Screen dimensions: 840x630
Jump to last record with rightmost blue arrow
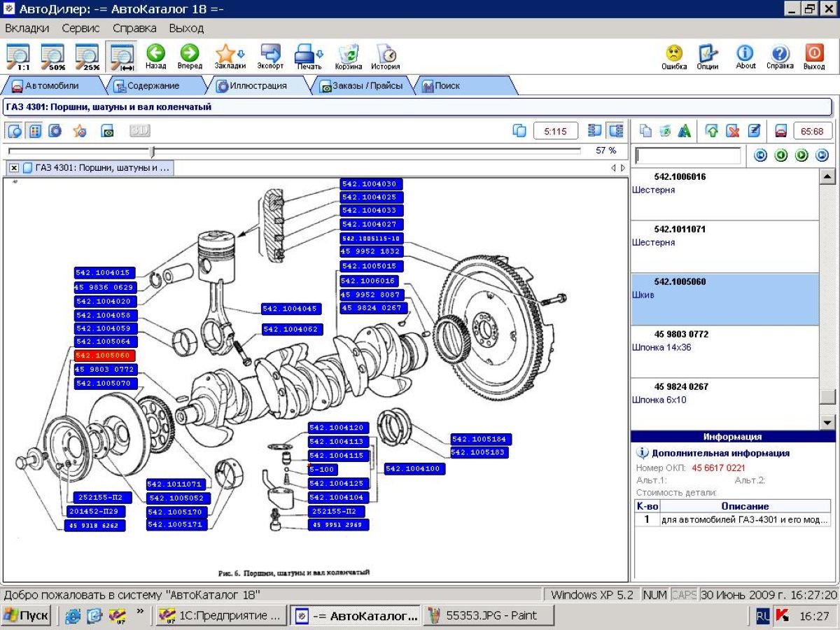822,155
